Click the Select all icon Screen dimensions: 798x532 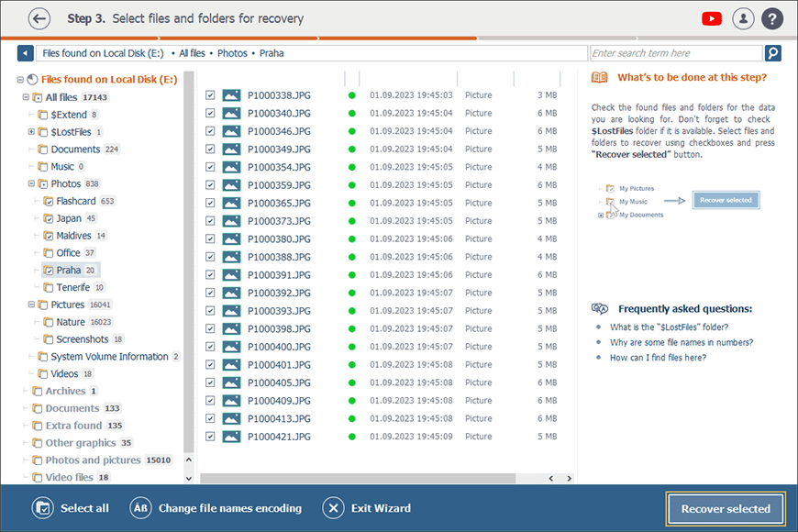(x=42, y=508)
